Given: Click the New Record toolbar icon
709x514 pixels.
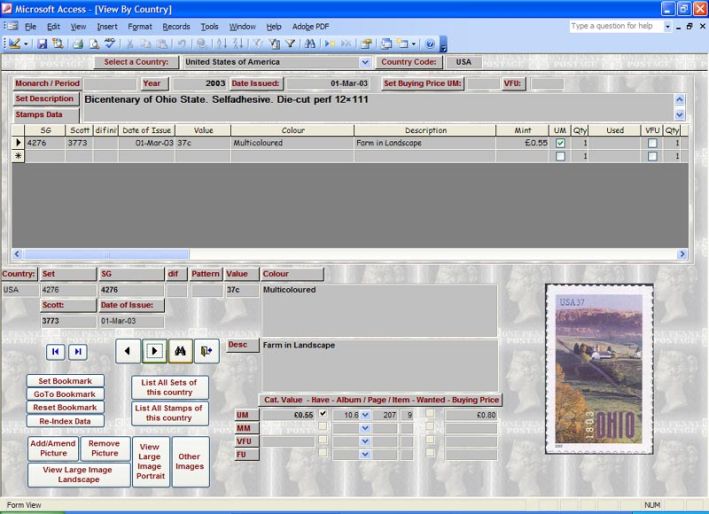Looking at the screenshot, I should [x=330, y=44].
